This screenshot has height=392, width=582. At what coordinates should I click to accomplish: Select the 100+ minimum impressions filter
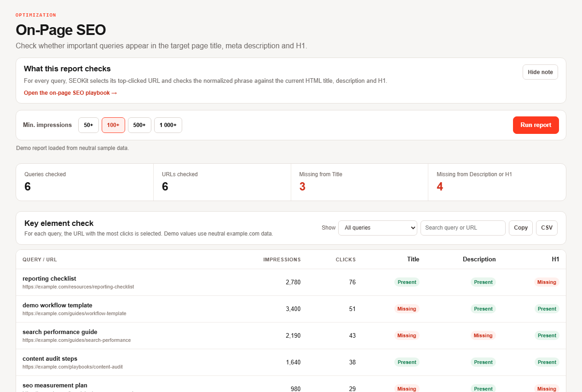[113, 125]
